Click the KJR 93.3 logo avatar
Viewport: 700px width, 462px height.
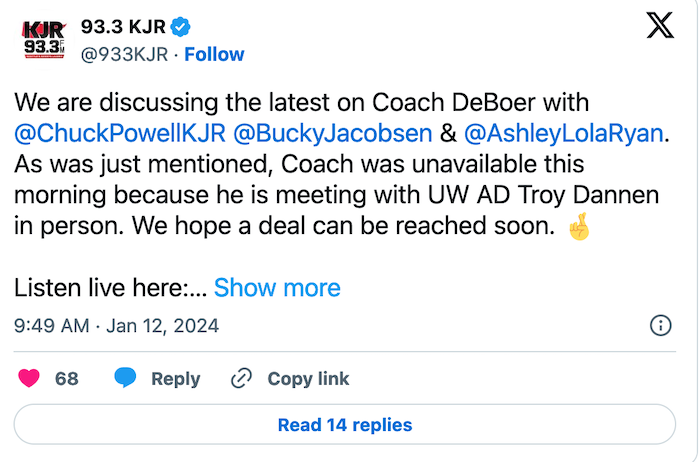[x=43, y=39]
